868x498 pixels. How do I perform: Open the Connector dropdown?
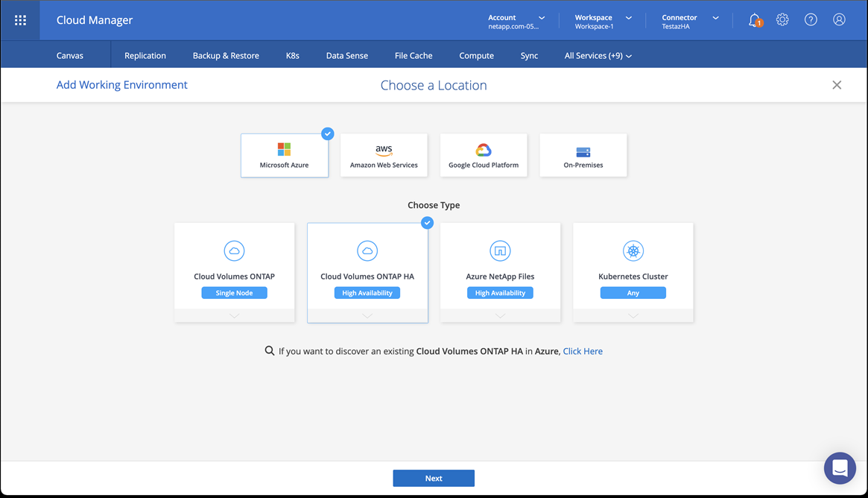point(690,21)
